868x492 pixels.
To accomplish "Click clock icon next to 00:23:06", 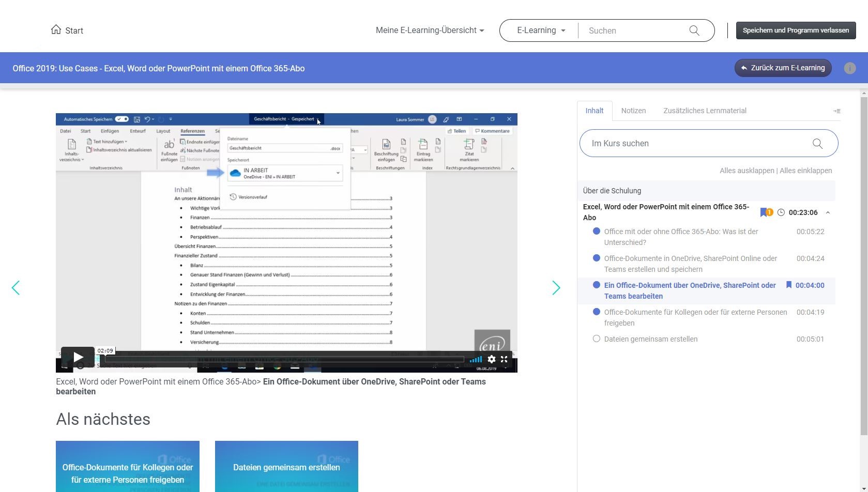I will [781, 212].
